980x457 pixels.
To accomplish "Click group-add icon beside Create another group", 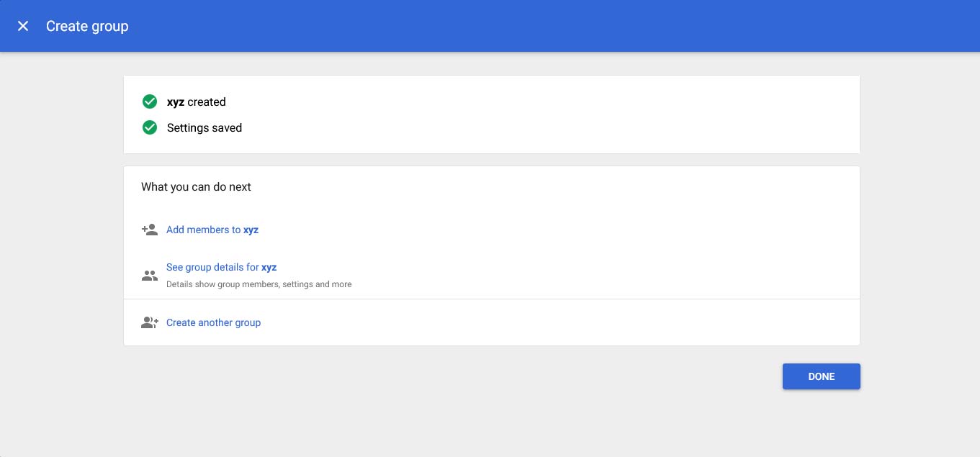I will tap(149, 322).
